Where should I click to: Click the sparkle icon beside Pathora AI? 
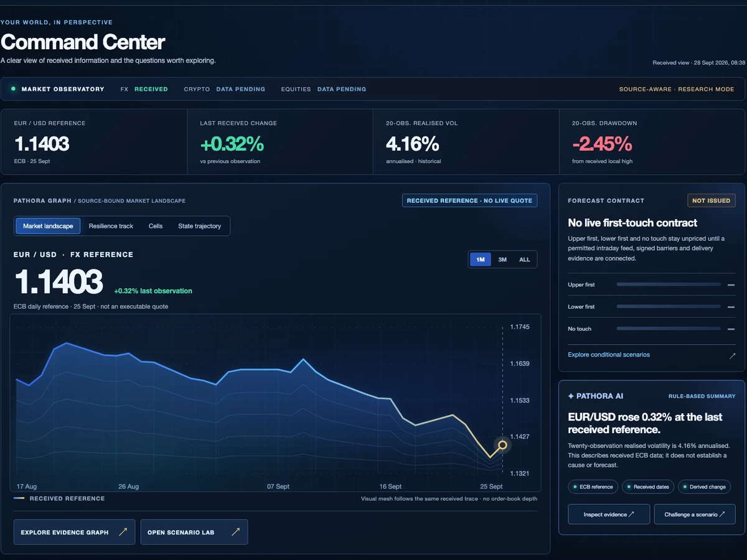coord(571,396)
